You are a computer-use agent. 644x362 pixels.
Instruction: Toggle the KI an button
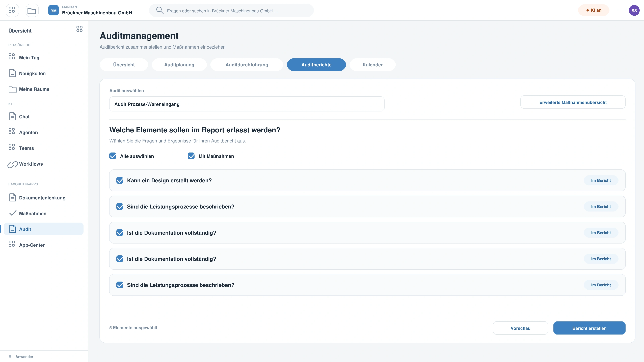pos(594,10)
